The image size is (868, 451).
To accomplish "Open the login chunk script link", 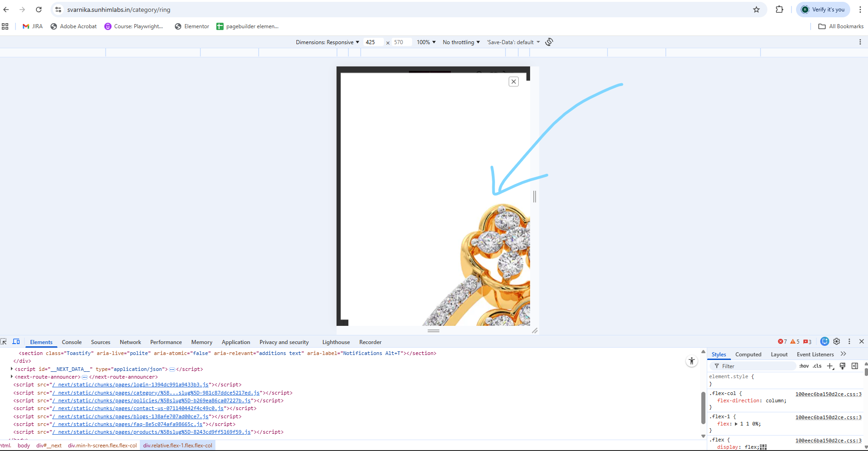I will tap(130, 385).
